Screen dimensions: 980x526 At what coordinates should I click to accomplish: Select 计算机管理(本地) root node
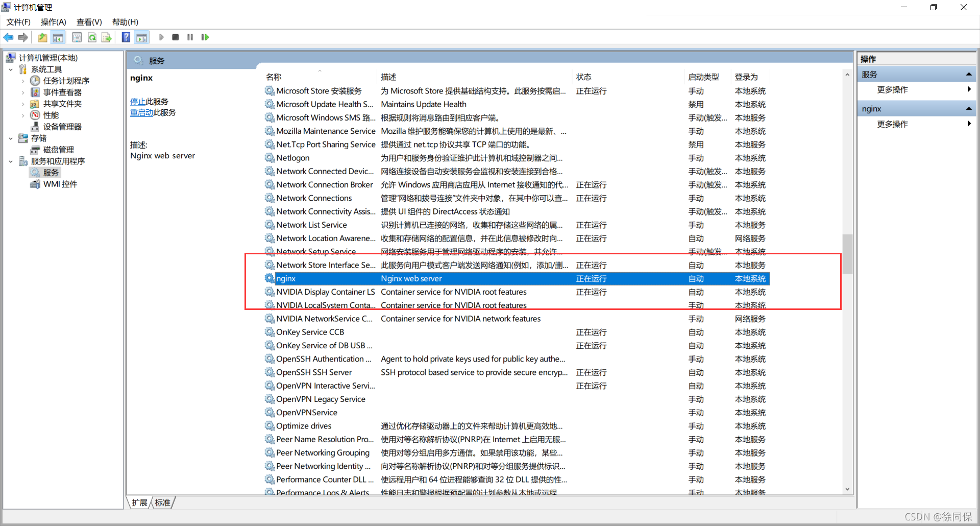[42, 58]
